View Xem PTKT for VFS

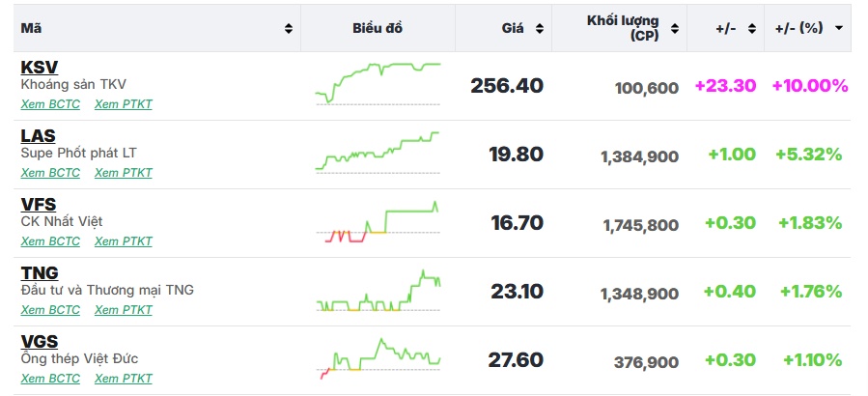pyautogui.click(x=123, y=241)
